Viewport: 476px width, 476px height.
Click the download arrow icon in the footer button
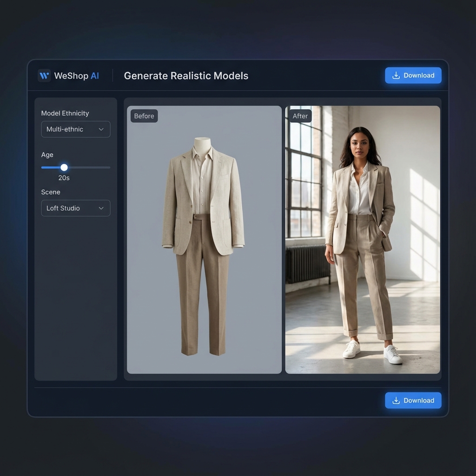396,400
